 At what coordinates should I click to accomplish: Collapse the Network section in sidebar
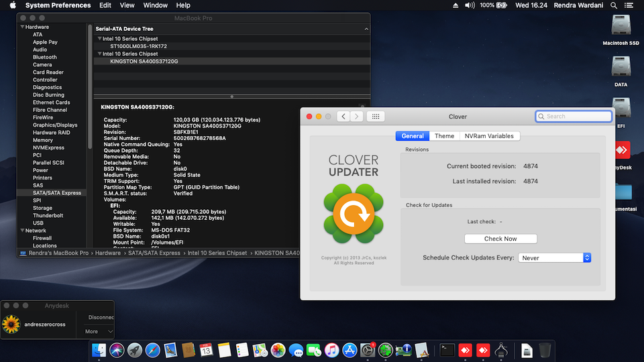coord(22,230)
